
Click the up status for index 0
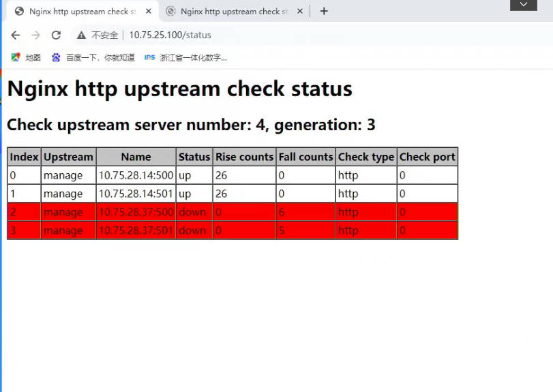coord(185,176)
